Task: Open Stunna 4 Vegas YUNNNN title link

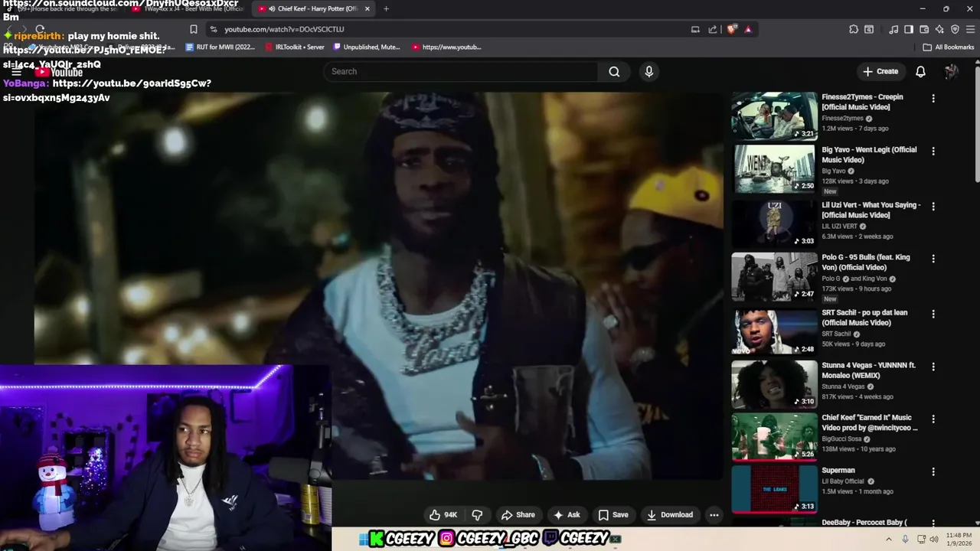Action: pyautogui.click(x=868, y=370)
